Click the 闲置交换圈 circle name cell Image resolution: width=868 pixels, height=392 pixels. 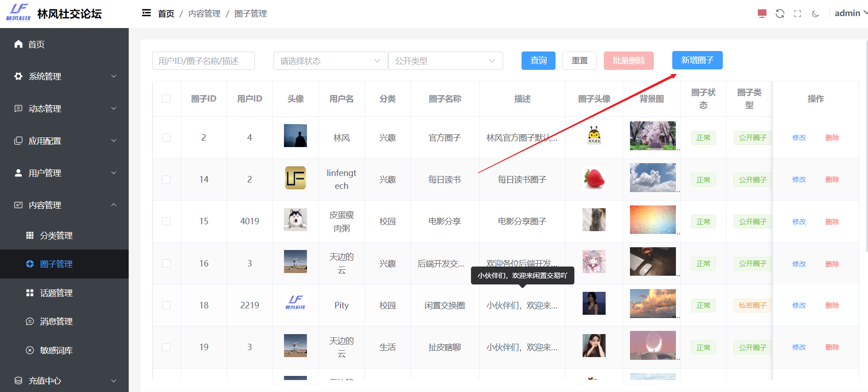tap(445, 305)
